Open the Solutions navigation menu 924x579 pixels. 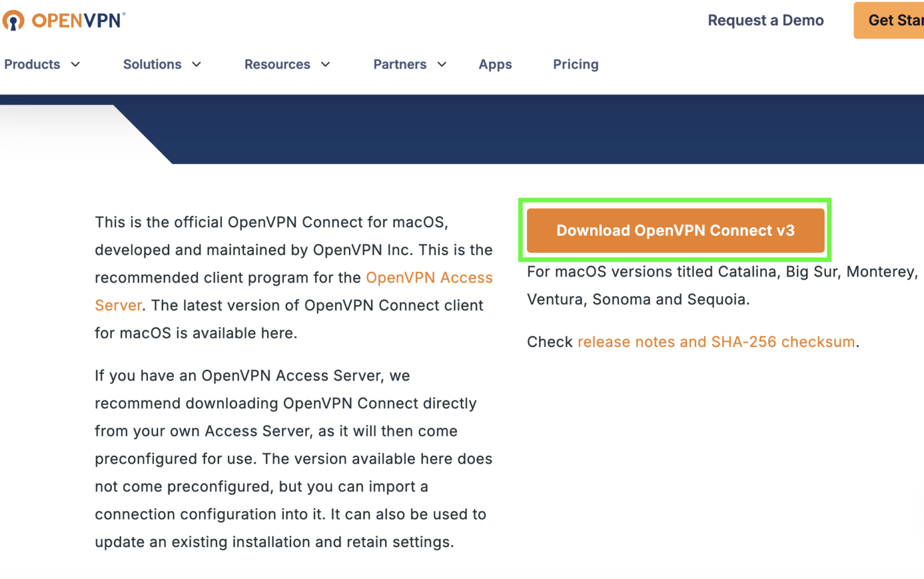(x=152, y=64)
